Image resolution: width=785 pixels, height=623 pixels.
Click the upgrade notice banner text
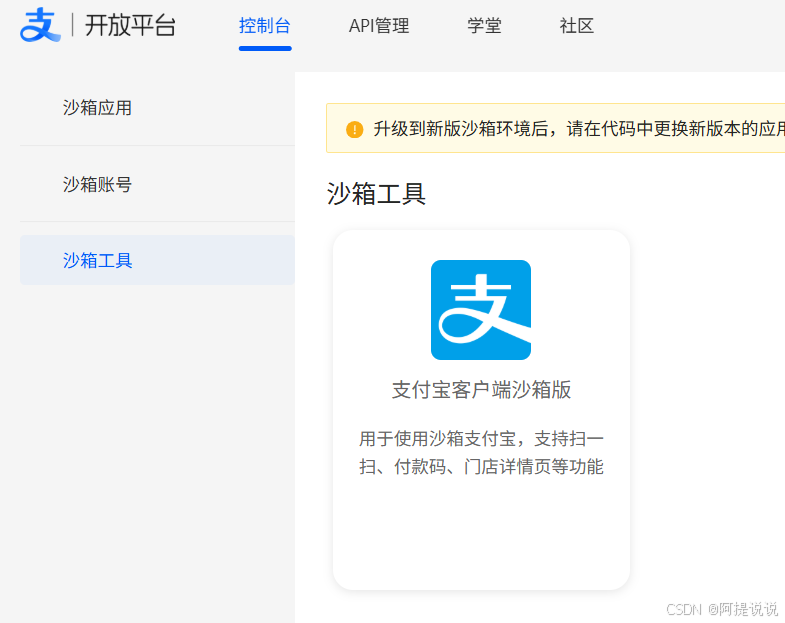point(579,129)
